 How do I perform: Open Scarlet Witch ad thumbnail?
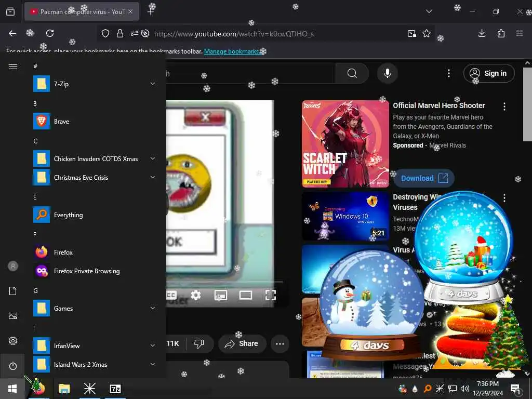pos(345,144)
